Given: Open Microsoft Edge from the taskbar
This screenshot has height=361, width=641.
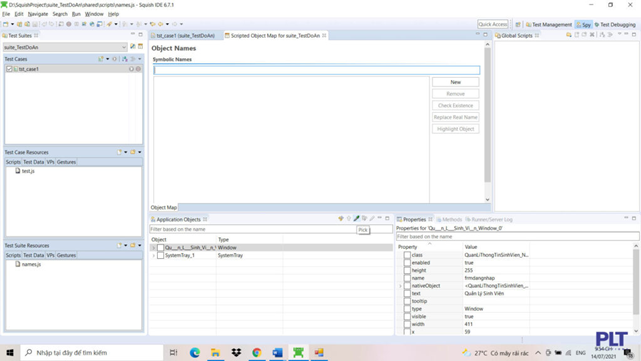Looking at the screenshot, I should [195, 352].
